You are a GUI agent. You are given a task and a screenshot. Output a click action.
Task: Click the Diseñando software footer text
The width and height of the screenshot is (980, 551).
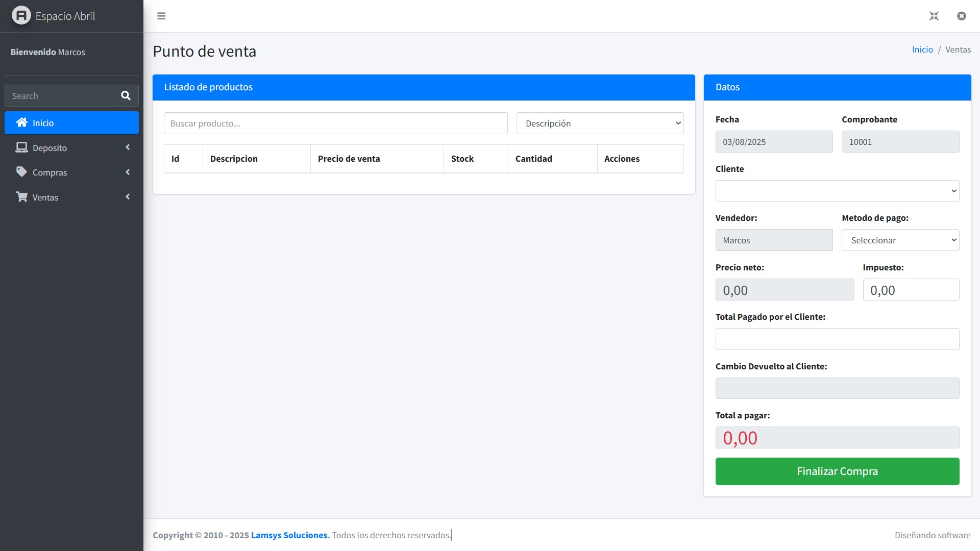click(x=933, y=535)
